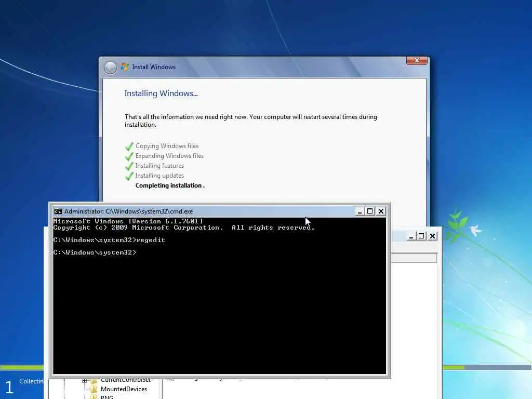This screenshot has width=532, height=399.
Task: Expand the CurrentControlSet key in Registry Editor
Action: pyautogui.click(x=85, y=380)
